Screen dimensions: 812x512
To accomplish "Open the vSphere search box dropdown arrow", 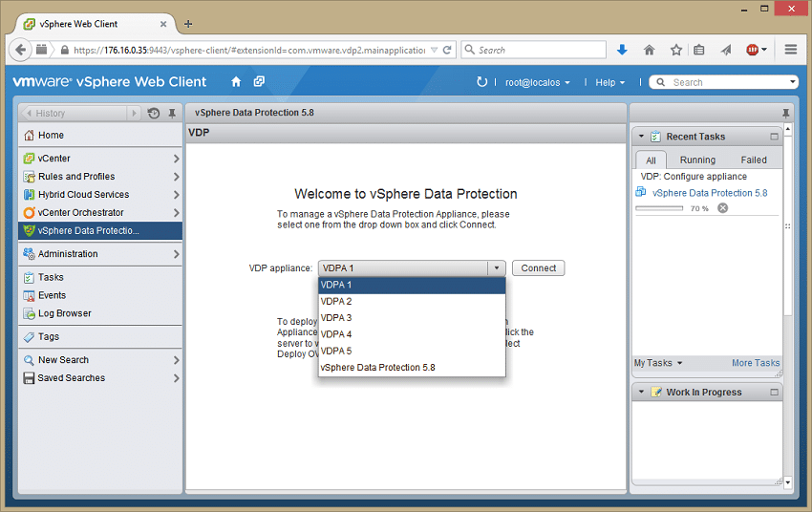I will (792, 82).
